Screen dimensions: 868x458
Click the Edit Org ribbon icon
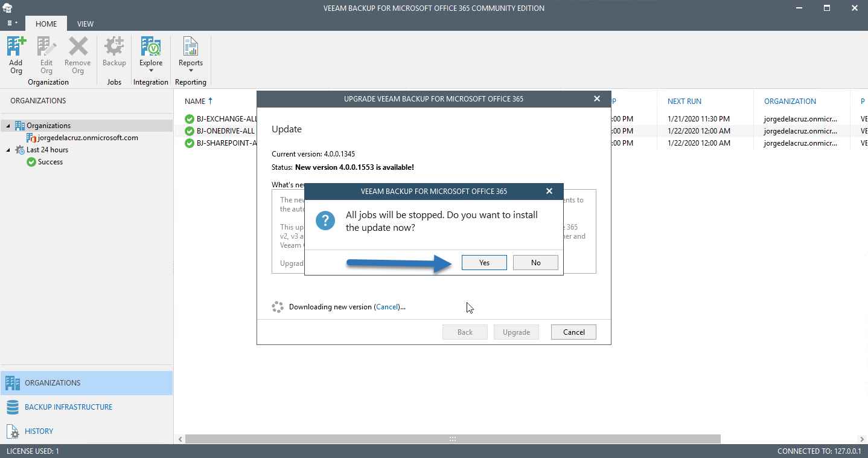(46, 47)
